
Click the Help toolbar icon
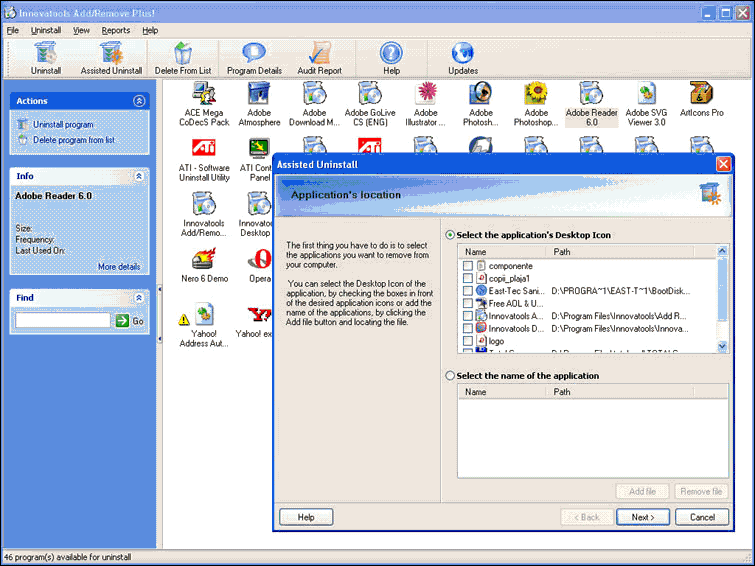click(391, 58)
